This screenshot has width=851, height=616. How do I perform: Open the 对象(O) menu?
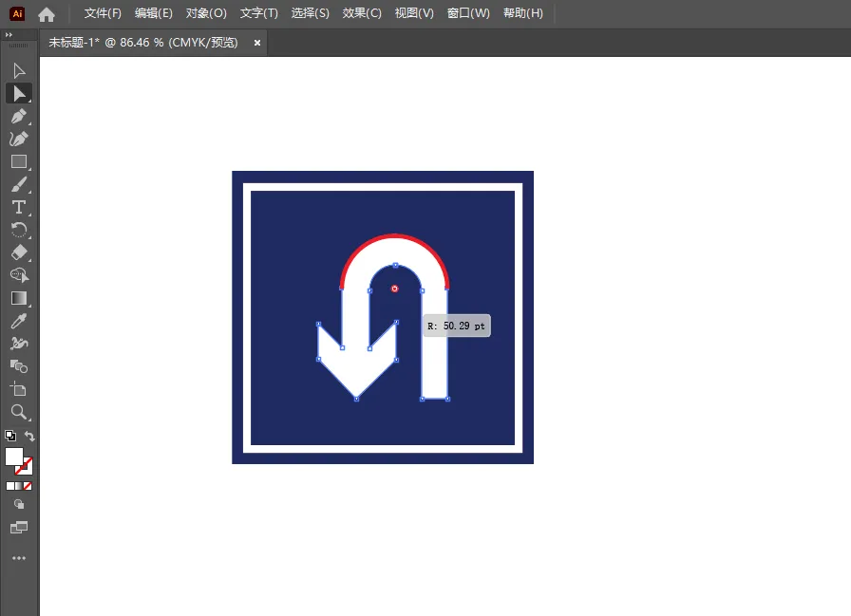click(206, 13)
